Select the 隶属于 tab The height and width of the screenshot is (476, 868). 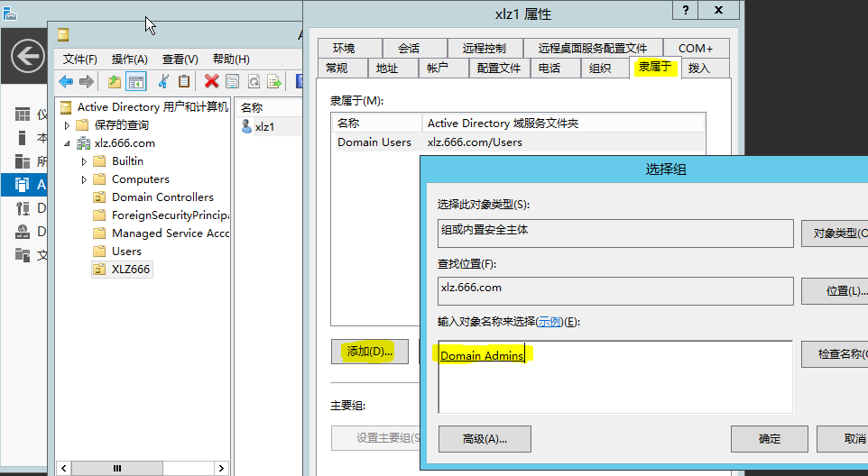pyautogui.click(x=655, y=67)
